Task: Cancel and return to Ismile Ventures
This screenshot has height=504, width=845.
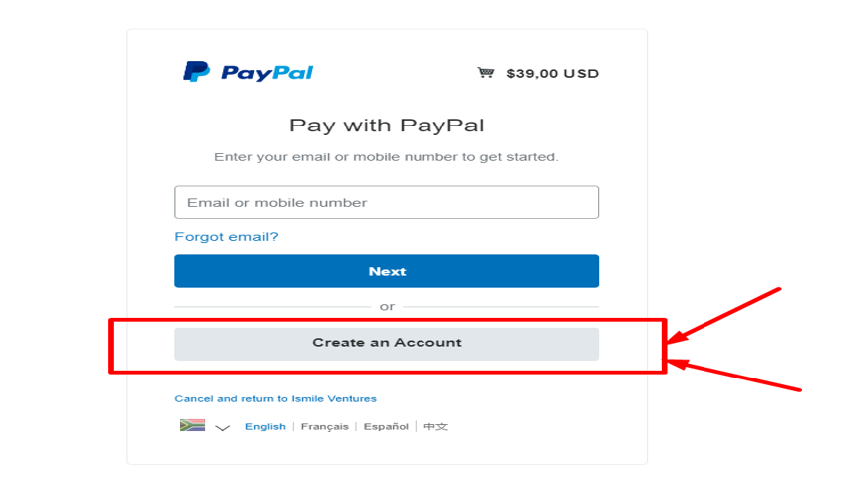Action: click(275, 399)
